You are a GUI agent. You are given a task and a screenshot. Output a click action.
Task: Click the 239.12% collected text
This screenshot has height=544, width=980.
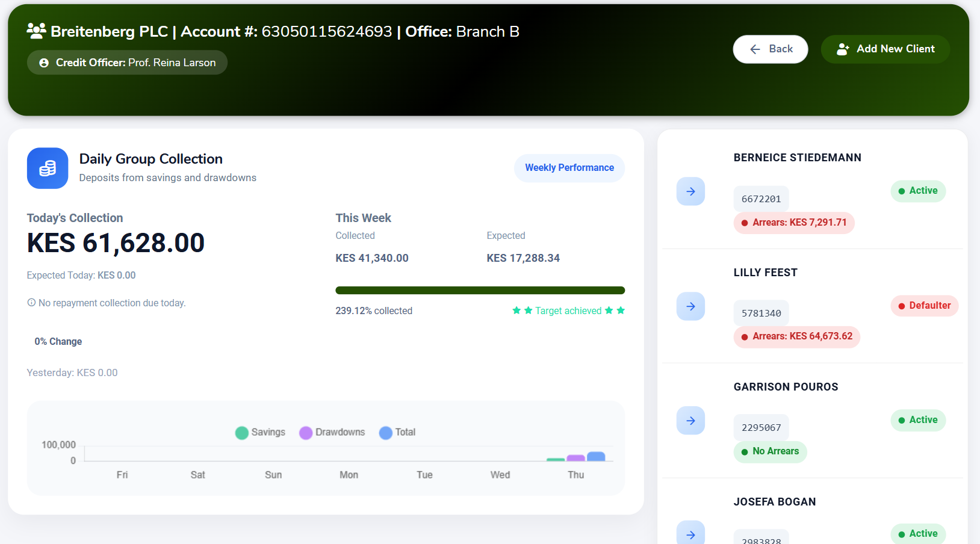click(374, 311)
